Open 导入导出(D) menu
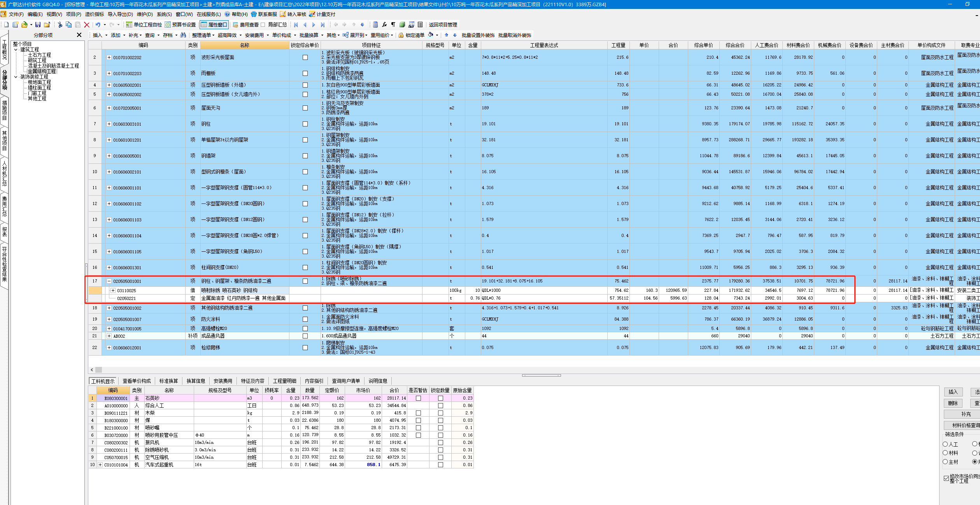The width and height of the screenshot is (980, 505). 120,14
